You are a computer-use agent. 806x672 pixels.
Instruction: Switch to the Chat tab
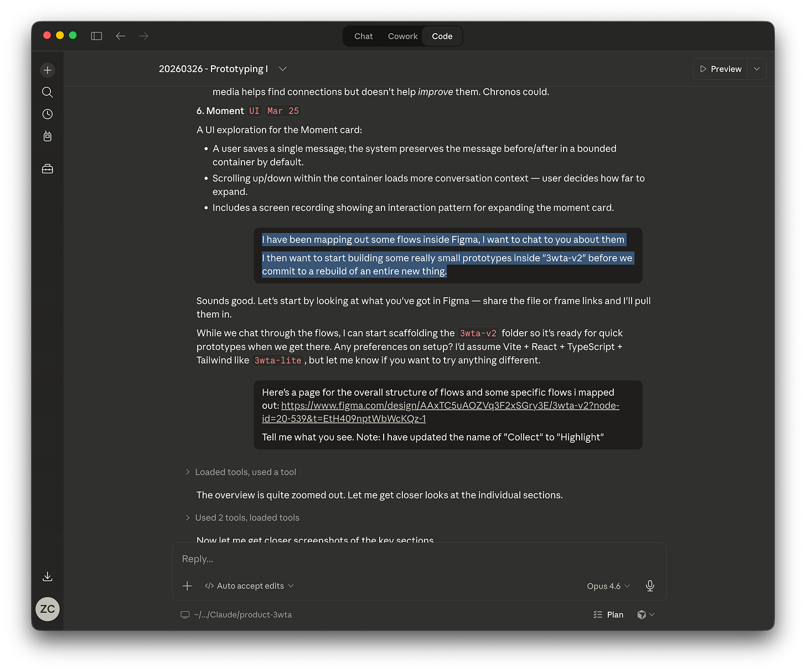click(364, 36)
